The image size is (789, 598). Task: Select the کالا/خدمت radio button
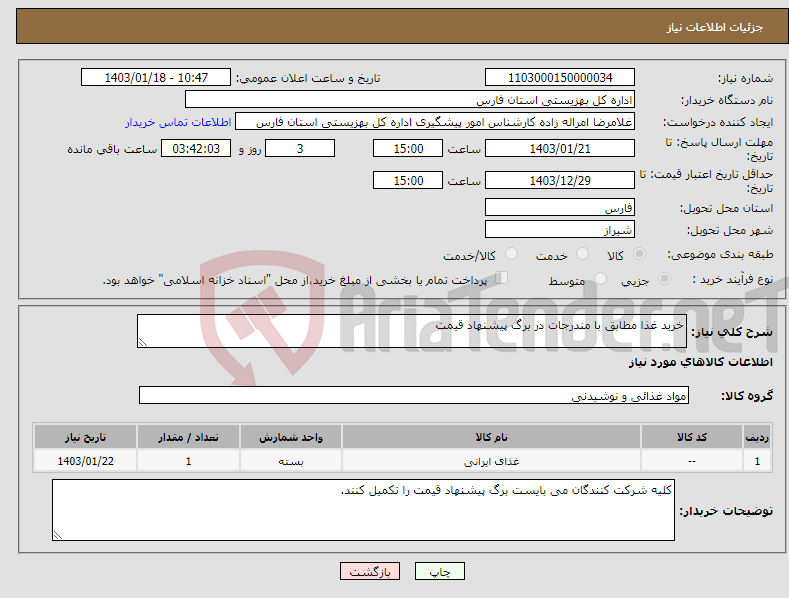pyautogui.click(x=511, y=254)
